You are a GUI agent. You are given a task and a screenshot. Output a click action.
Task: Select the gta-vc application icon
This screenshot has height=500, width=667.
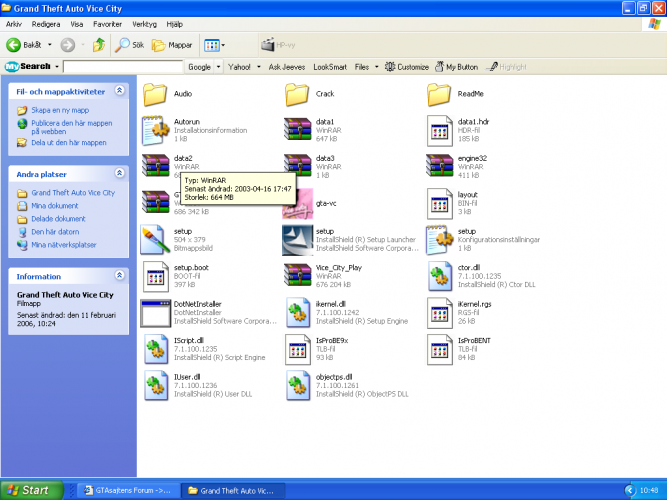click(x=297, y=201)
